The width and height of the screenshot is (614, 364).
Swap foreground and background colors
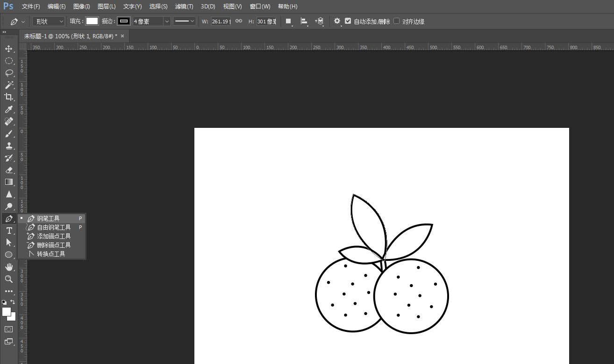coord(13,302)
